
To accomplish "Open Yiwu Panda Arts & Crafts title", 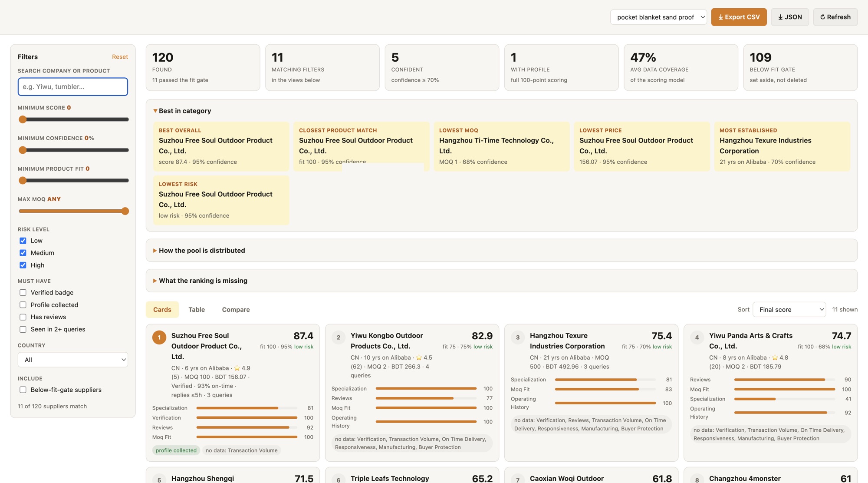I will (751, 341).
